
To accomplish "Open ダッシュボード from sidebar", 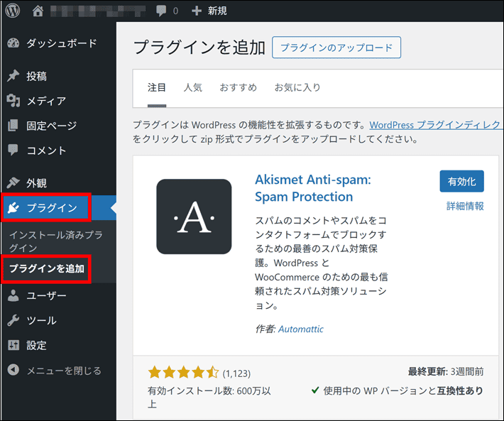I will point(61,43).
